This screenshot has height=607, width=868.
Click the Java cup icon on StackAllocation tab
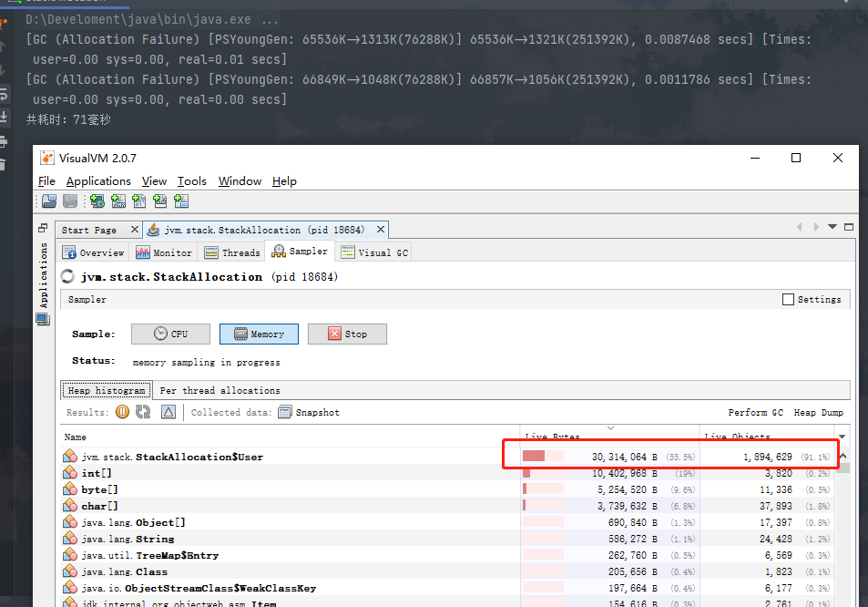(x=153, y=230)
